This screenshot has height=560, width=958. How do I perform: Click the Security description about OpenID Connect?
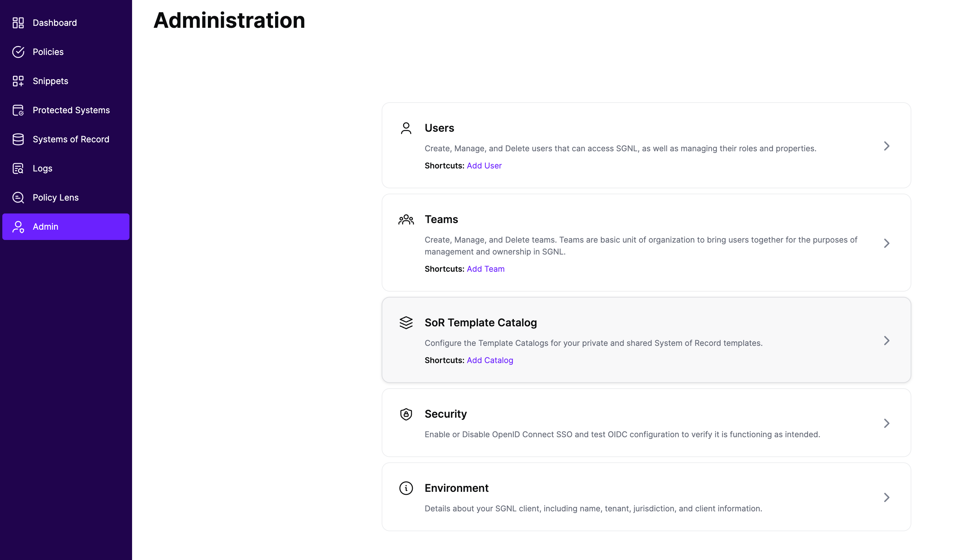(x=622, y=435)
